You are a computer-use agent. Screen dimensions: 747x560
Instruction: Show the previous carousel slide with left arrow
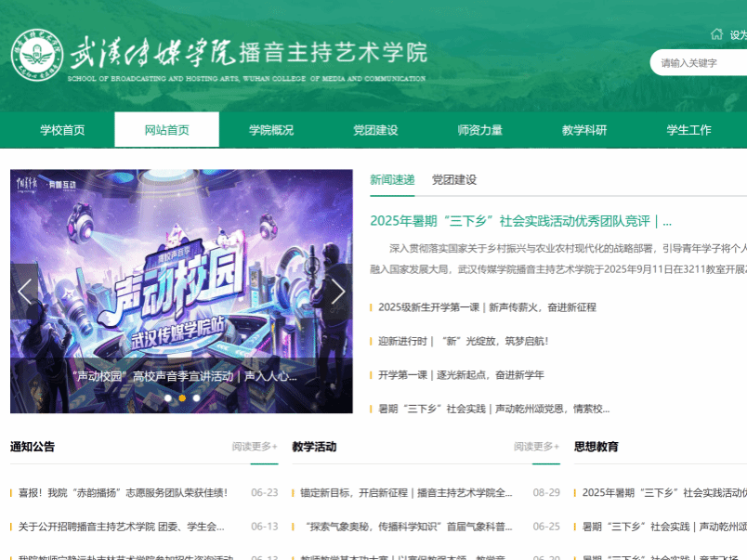point(25,292)
